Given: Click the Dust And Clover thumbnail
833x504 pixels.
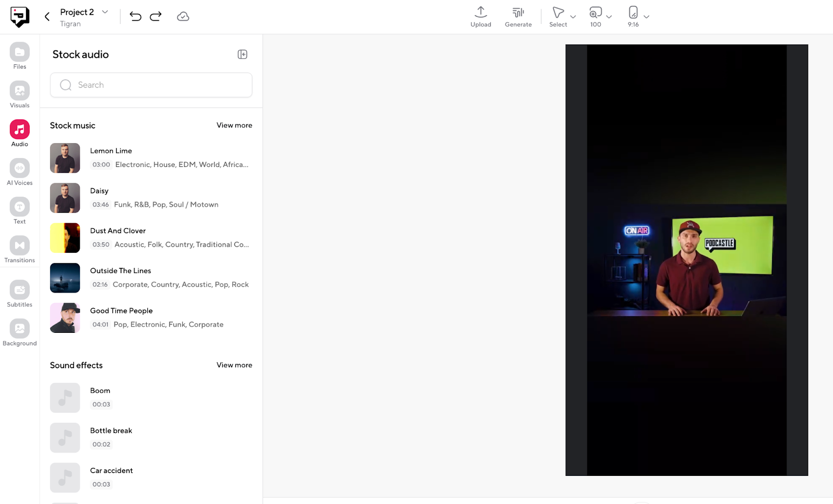Looking at the screenshot, I should tap(65, 238).
